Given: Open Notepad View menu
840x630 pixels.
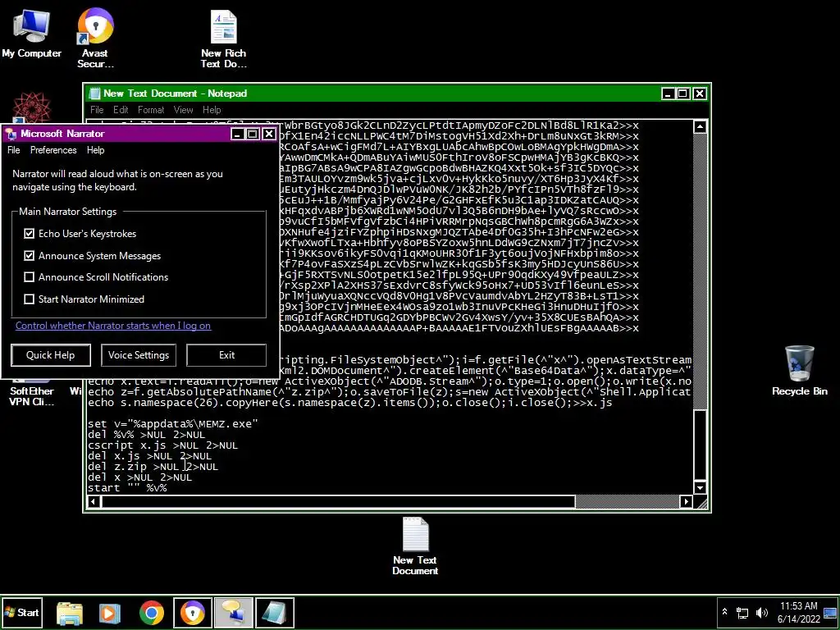Looking at the screenshot, I should (183, 109).
